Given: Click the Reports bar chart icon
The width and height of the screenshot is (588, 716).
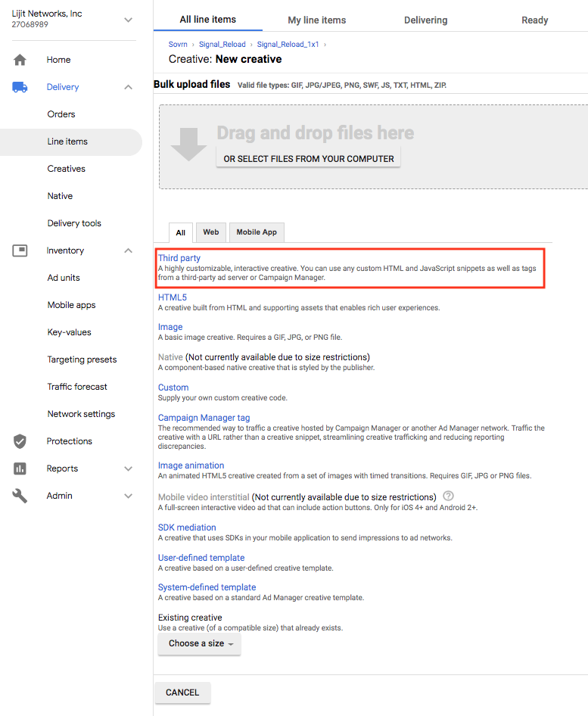Looking at the screenshot, I should click(20, 469).
